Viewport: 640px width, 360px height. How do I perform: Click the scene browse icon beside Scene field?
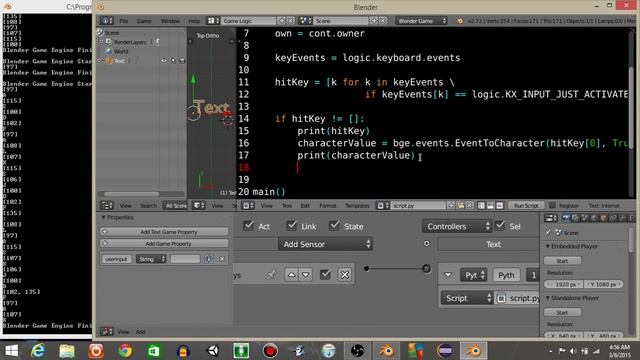305,20
